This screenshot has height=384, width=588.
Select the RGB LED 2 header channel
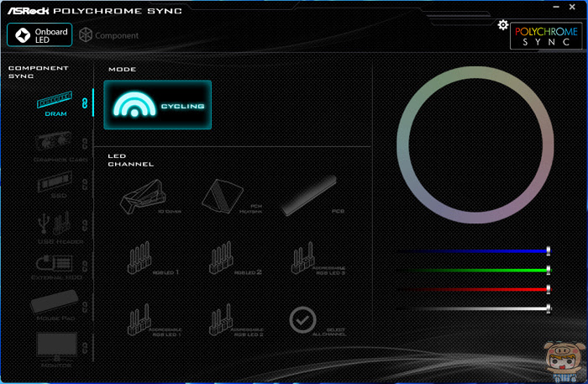tap(234, 258)
